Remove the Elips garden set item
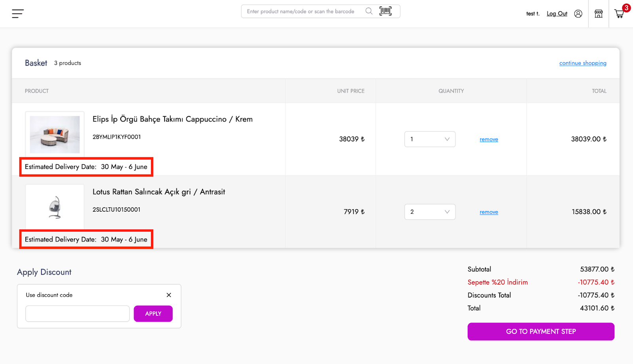This screenshot has height=364, width=633. tap(489, 140)
